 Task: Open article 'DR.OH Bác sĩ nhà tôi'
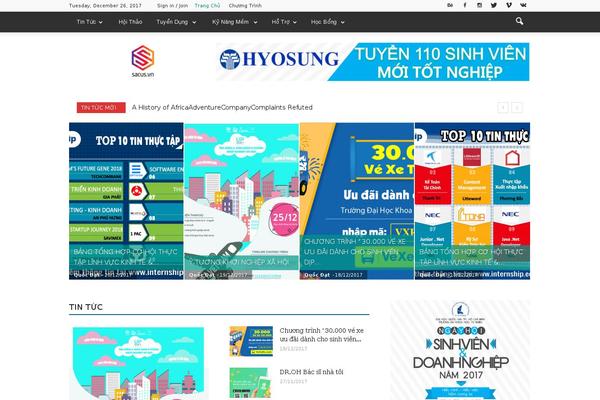(x=311, y=372)
